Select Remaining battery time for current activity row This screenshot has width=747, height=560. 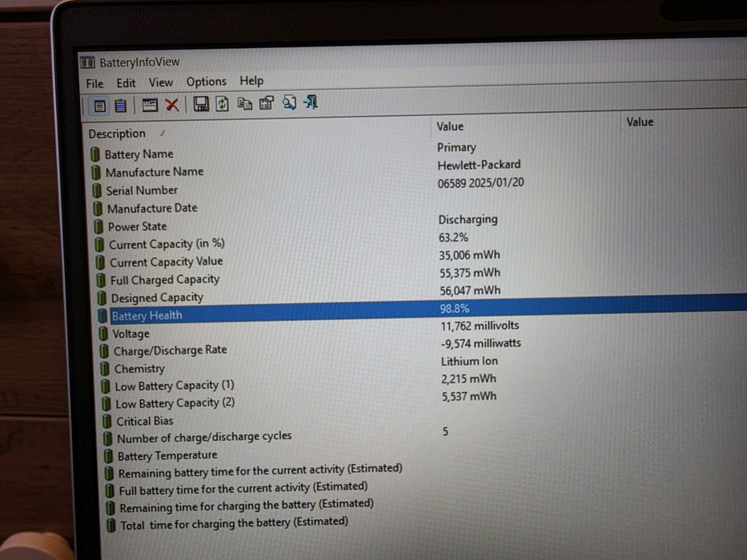pos(260,471)
